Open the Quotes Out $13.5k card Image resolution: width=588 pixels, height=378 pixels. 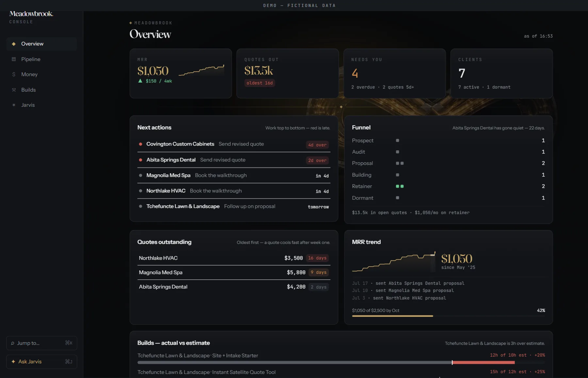coord(287,74)
